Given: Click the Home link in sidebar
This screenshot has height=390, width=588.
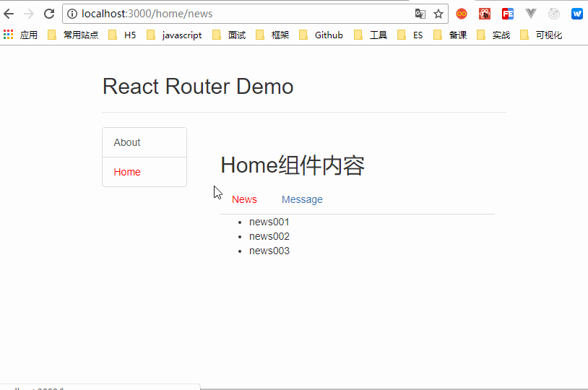Looking at the screenshot, I should 127,172.
